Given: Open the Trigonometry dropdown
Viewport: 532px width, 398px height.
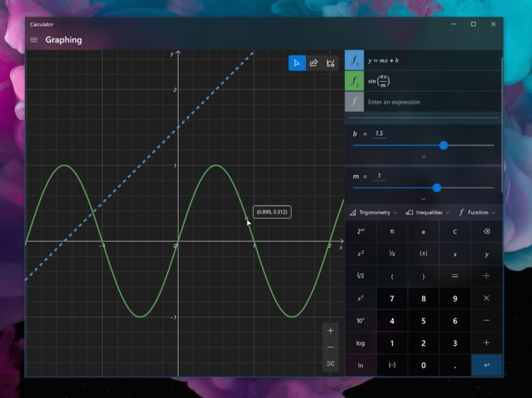Looking at the screenshot, I should click(x=374, y=212).
